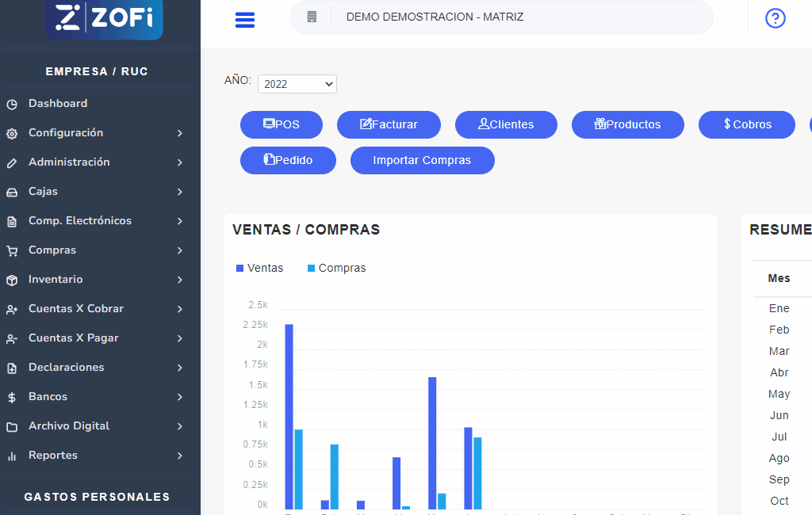This screenshot has width=812, height=515.
Task: Click the Dashboard clock icon in sidebar
Action: 12,104
